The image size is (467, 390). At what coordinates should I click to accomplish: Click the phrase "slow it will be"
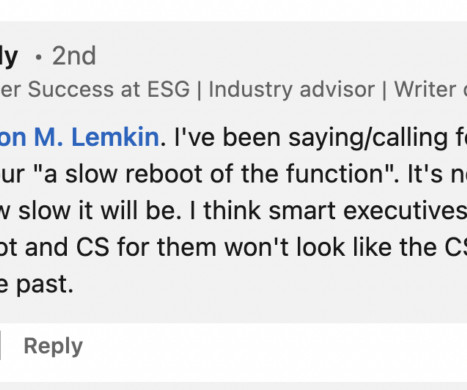tap(100, 210)
